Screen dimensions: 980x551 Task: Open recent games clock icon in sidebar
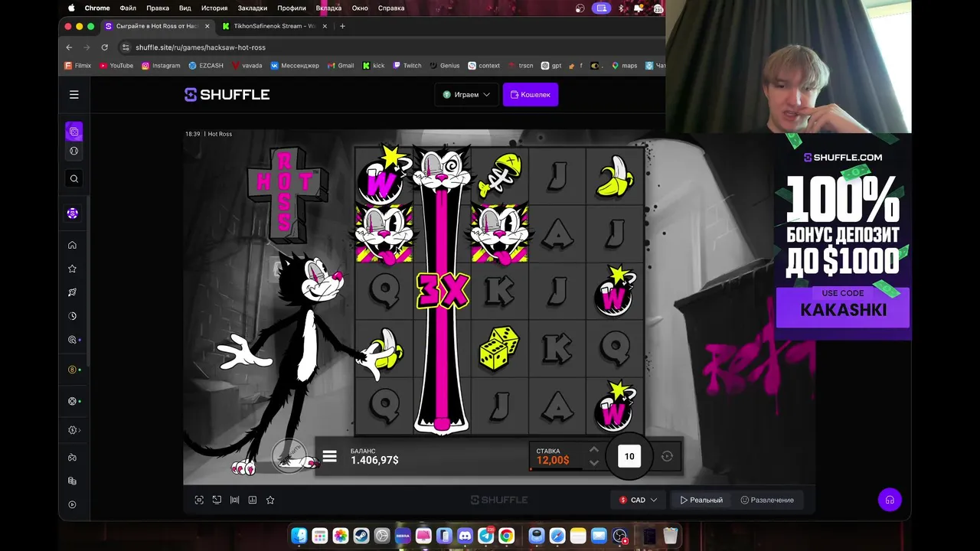point(73,316)
